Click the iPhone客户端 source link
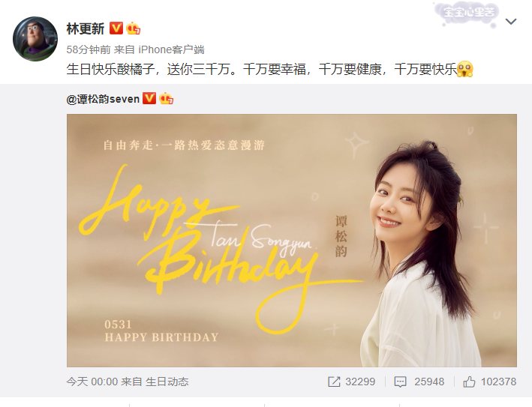Screen dimensions: 532x407 tap(171, 49)
